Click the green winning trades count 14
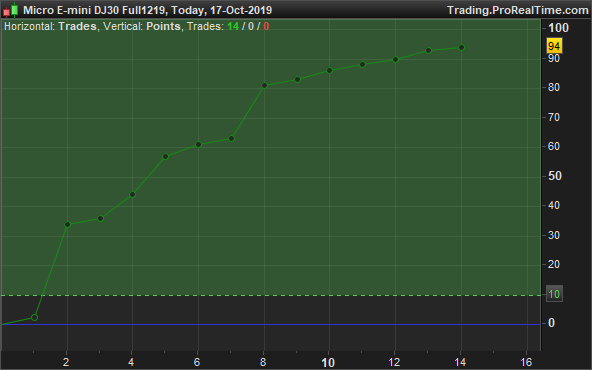 tap(233, 26)
